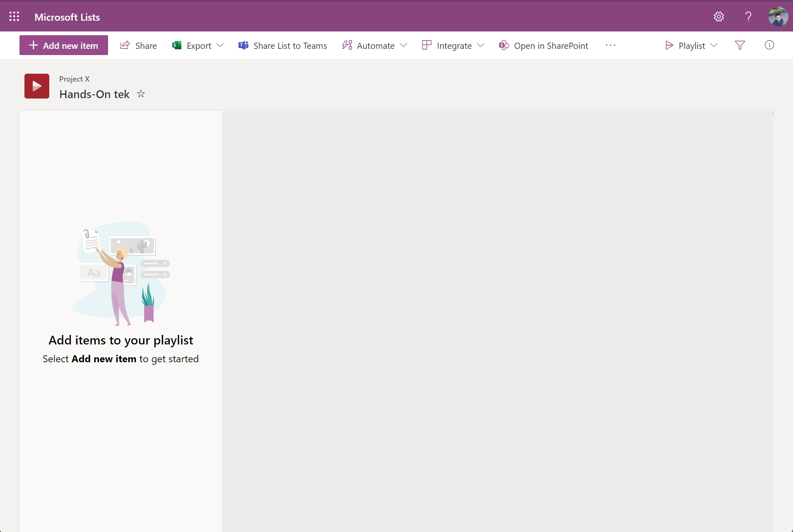Expand the Export dropdown

pyautogui.click(x=198, y=46)
